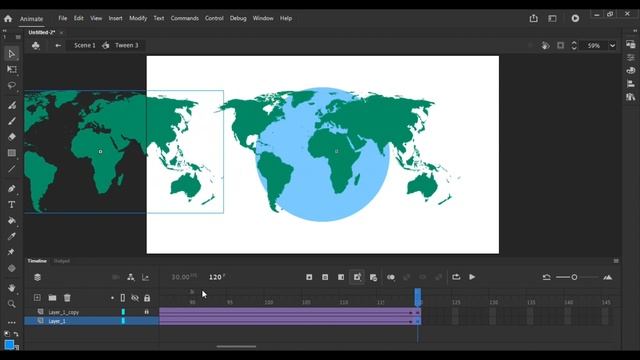Select the Pen tool

pos(11,189)
